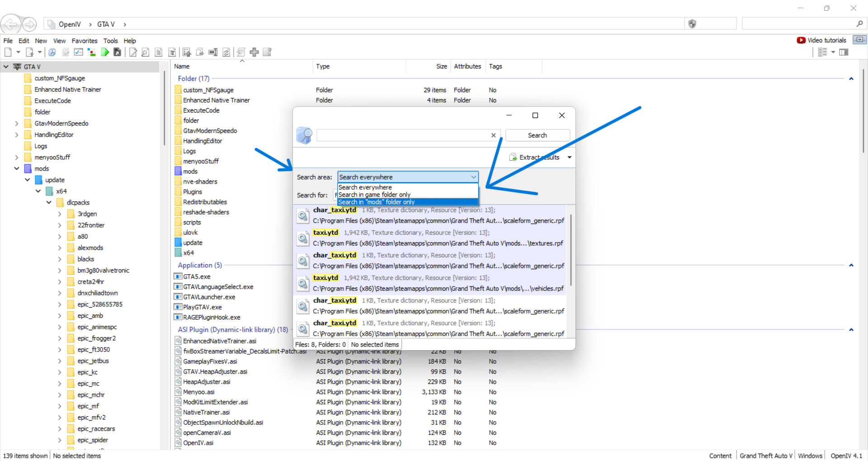Click the page with magnifier toolbar icon
Screen dimensions: 868x461
[145, 52]
